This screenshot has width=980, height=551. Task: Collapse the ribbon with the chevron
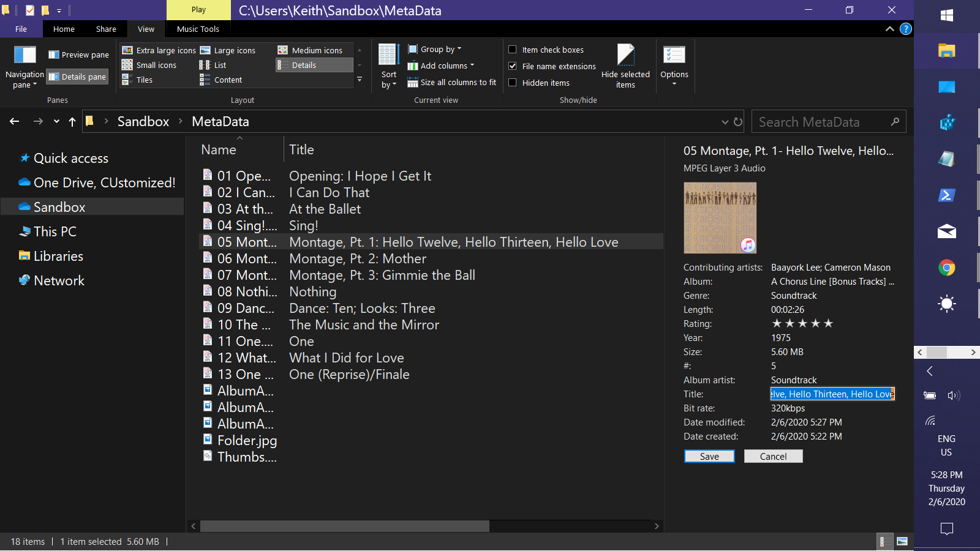click(890, 29)
